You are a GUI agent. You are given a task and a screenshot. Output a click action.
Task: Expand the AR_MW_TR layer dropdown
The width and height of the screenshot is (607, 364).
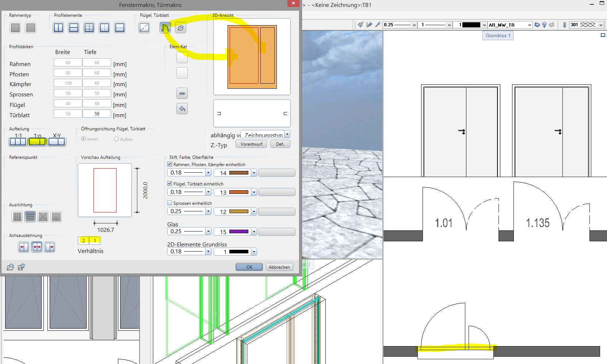(529, 25)
